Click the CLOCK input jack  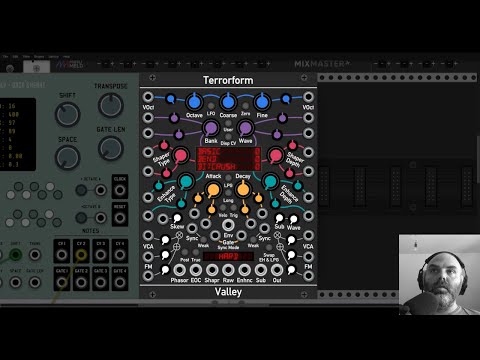(120, 190)
